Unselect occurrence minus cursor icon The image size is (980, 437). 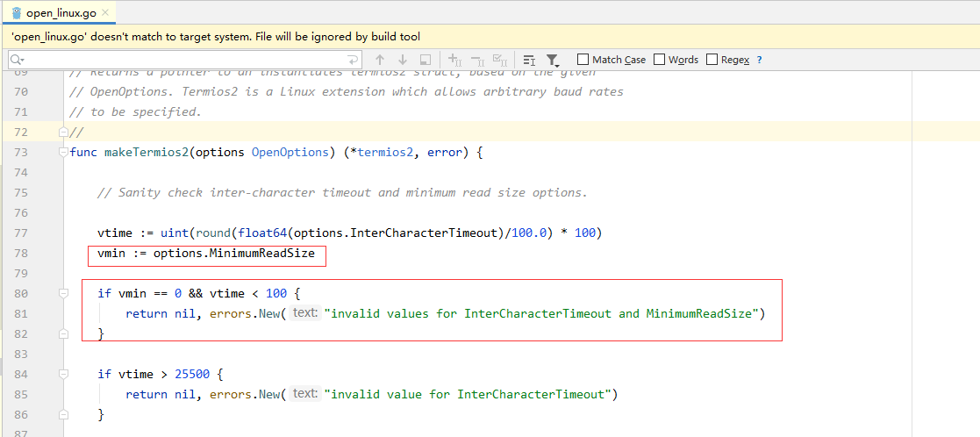(x=477, y=60)
